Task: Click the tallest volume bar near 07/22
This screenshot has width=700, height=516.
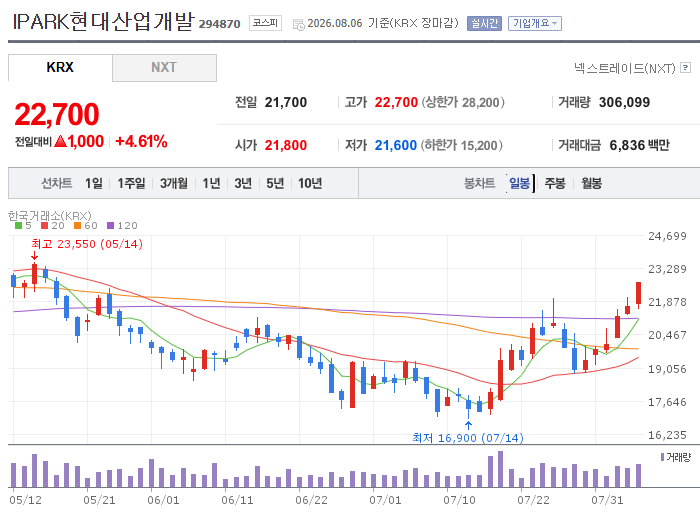Action: 500,469
